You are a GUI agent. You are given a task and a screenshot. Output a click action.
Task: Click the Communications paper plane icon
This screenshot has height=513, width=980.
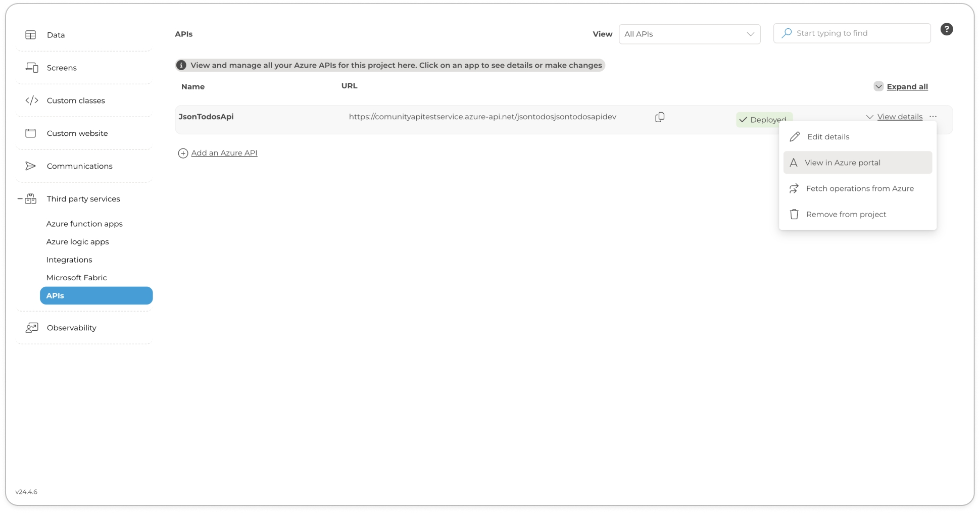pyautogui.click(x=31, y=166)
